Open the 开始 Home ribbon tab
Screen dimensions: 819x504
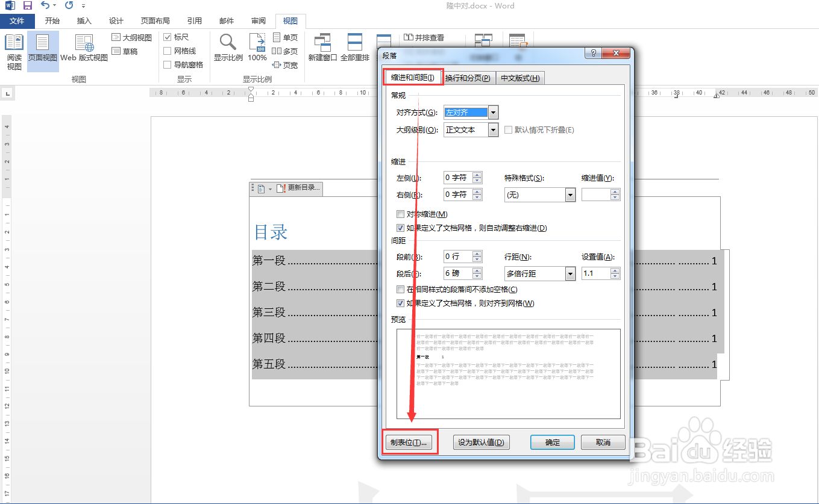click(x=52, y=21)
